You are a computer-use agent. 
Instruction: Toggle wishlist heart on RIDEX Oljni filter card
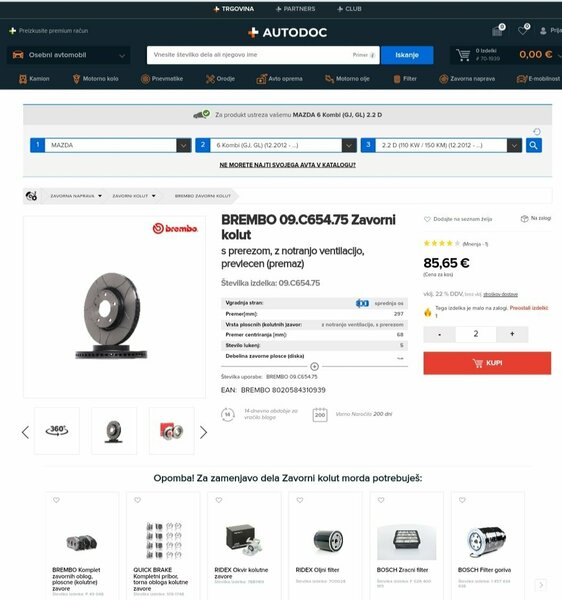coord(300,500)
